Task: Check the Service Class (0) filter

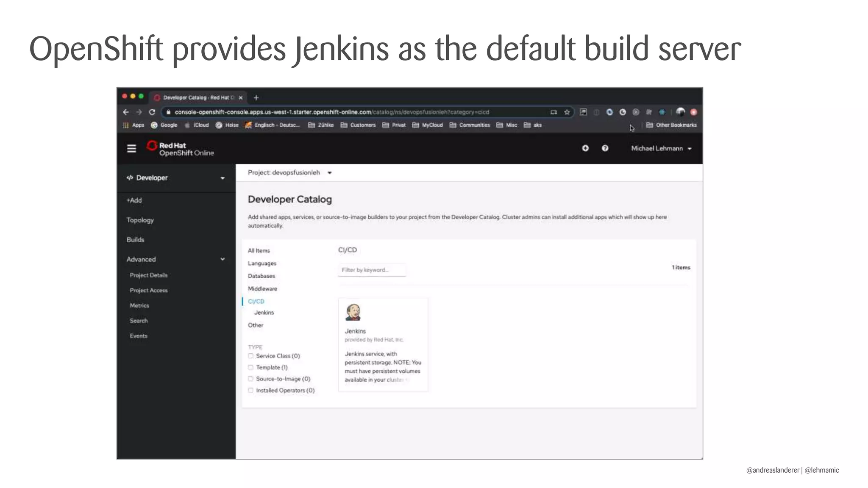Action: coord(250,356)
